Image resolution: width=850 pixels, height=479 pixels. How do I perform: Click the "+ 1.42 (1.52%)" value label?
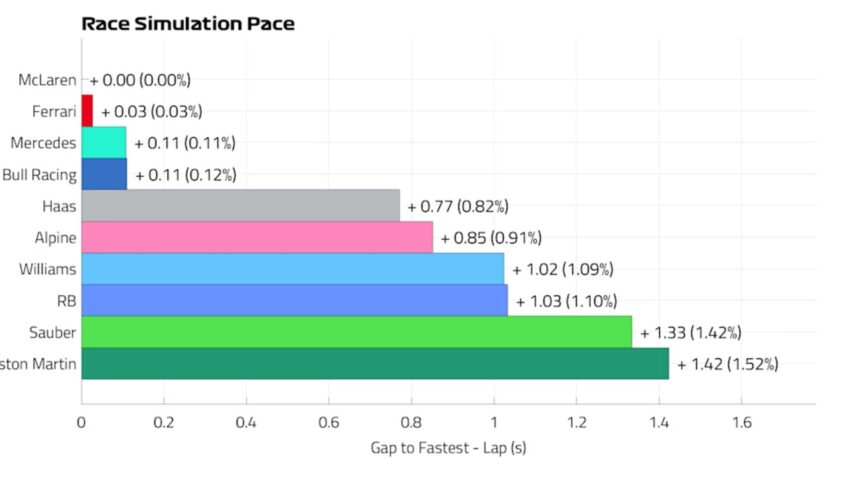coord(727,364)
